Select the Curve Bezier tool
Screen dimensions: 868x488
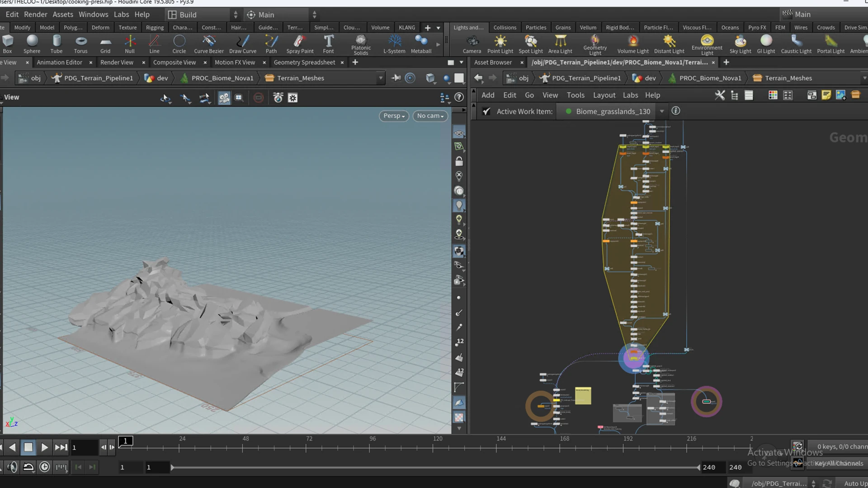coord(209,44)
